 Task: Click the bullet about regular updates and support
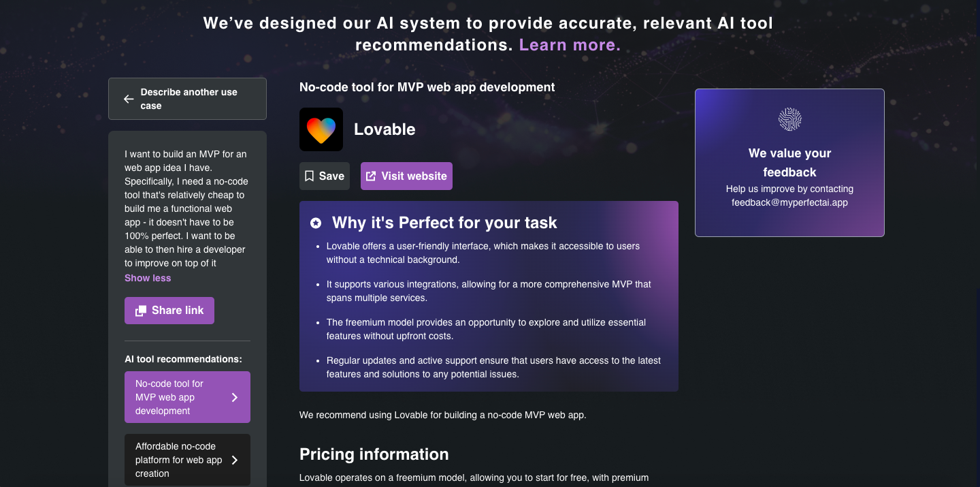pyautogui.click(x=493, y=367)
